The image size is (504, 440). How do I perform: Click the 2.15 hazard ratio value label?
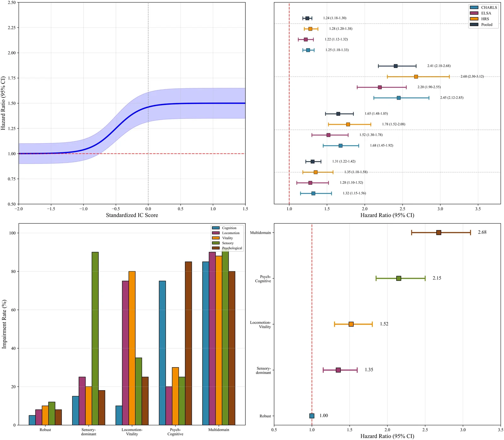[x=437, y=278]
